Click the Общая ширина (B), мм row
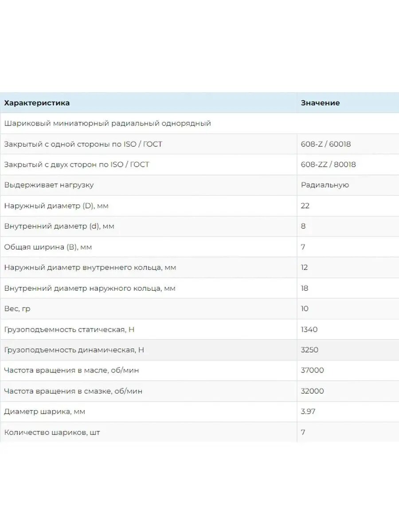 (199, 247)
